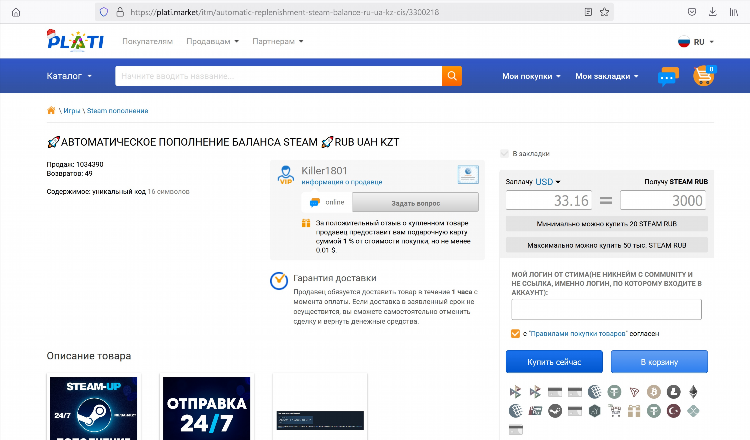Click the site security padlock icon

click(x=120, y=12)
